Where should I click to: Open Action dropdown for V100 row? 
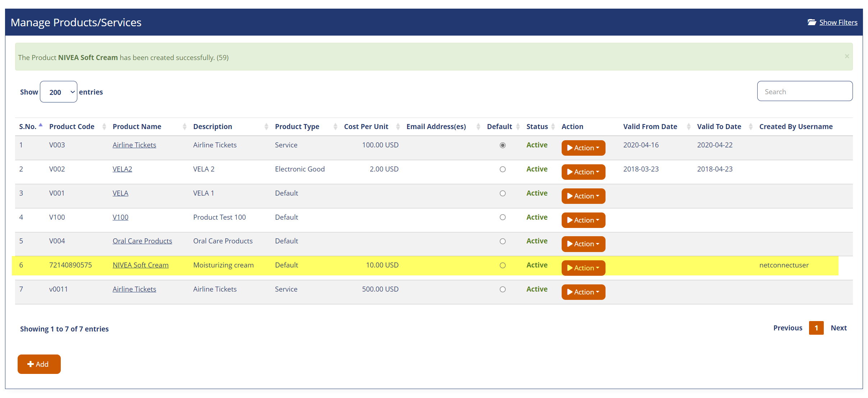583,220
